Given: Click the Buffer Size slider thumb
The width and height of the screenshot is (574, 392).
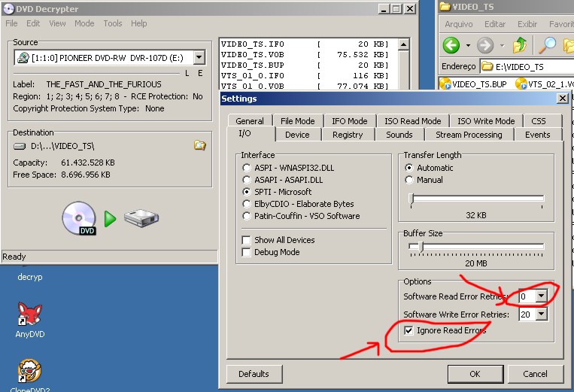Looking at the screenshot, I should point(421,247).
